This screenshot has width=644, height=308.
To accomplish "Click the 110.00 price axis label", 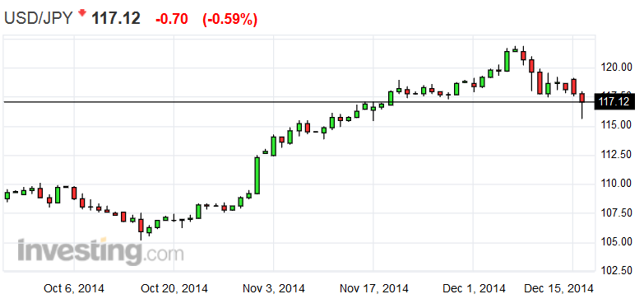I will (x=616, y=183).
